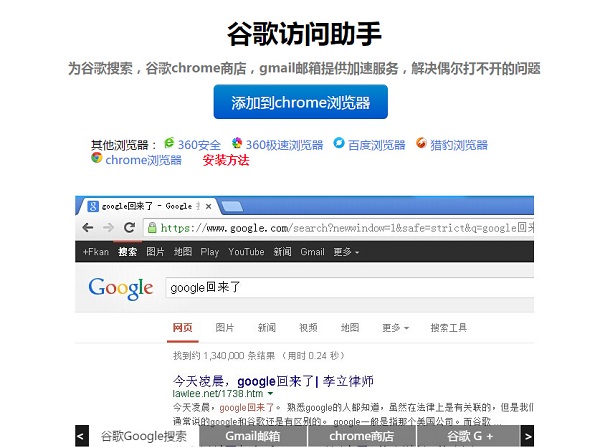Click 地图 in the black Google bar
This screenshot has width=600, height=448.
click(x=183, y=252)
